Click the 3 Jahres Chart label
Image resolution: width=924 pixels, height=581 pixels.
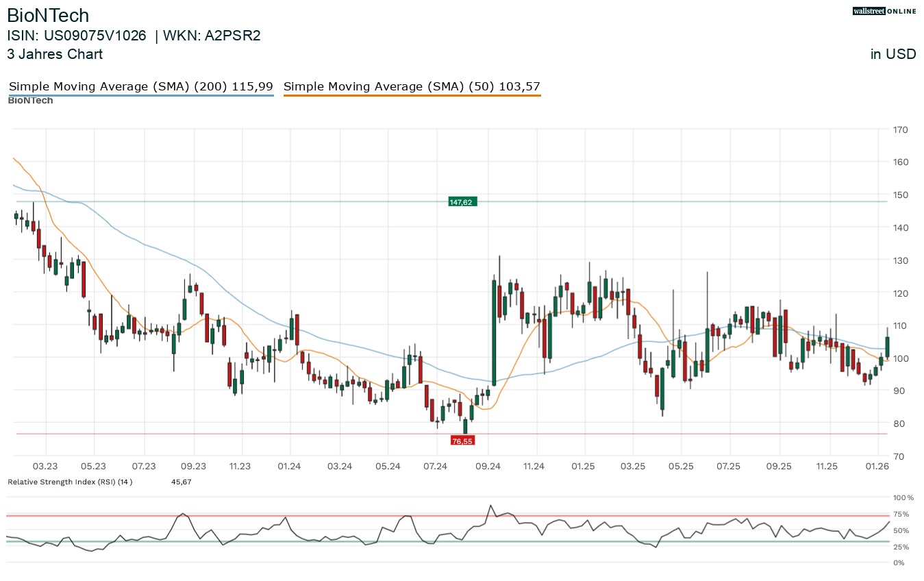click(55, 54)
